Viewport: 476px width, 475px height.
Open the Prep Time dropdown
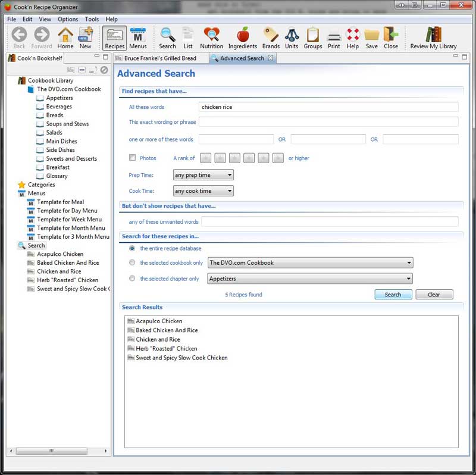tap(203, 175)
